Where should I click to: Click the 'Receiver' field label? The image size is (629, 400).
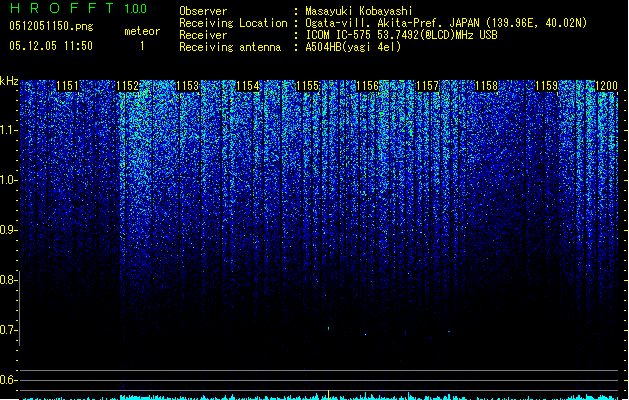point(203,35)
